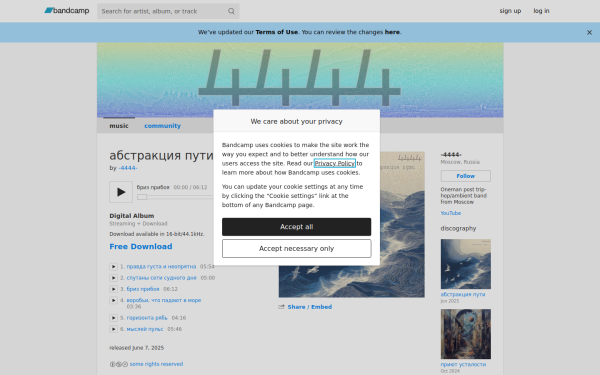Click the -4444- artist name in sidebar

[451, 155]
